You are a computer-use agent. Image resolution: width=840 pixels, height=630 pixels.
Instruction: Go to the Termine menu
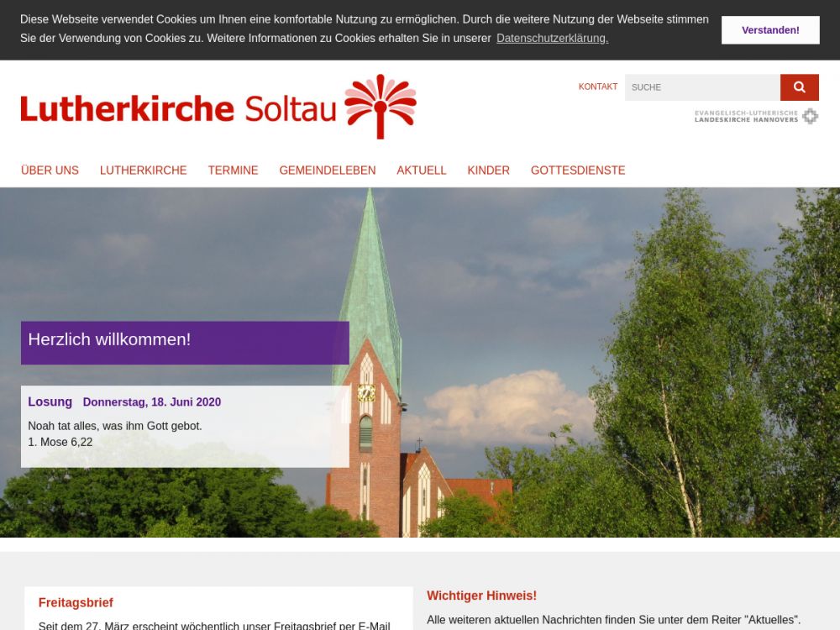coord(233,171)
